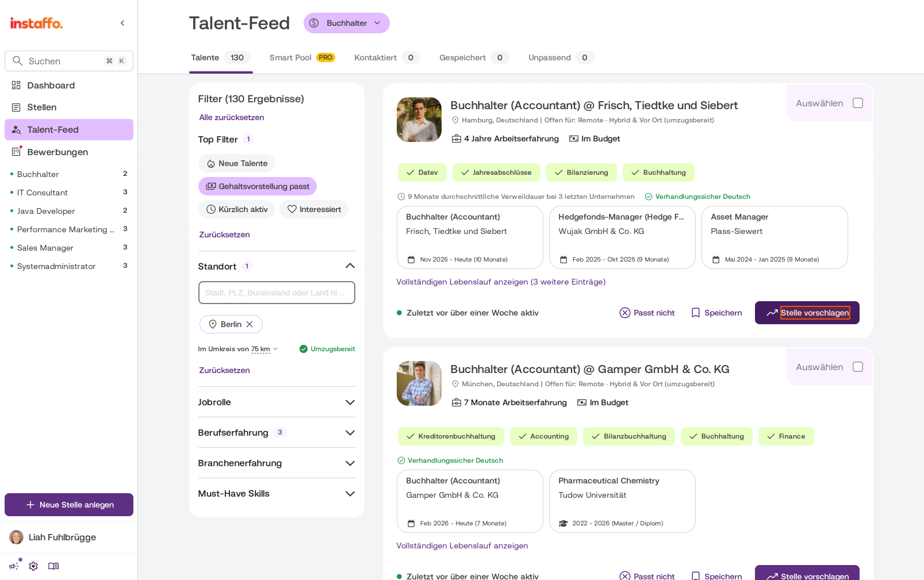Screen dimensions: 924x580
Task: Toggle the Kürzlich aktiv filter
Action: pos(237,209)
